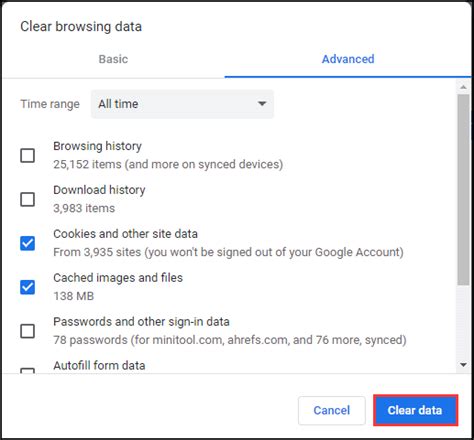
Task: Click the scrollbar up arrow
Action: point(463,87)
